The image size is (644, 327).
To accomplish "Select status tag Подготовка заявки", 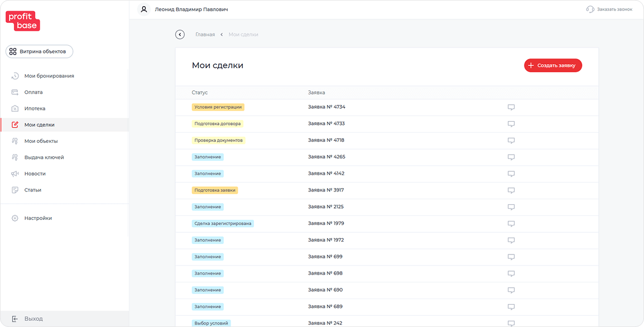I will pos(215,190).
